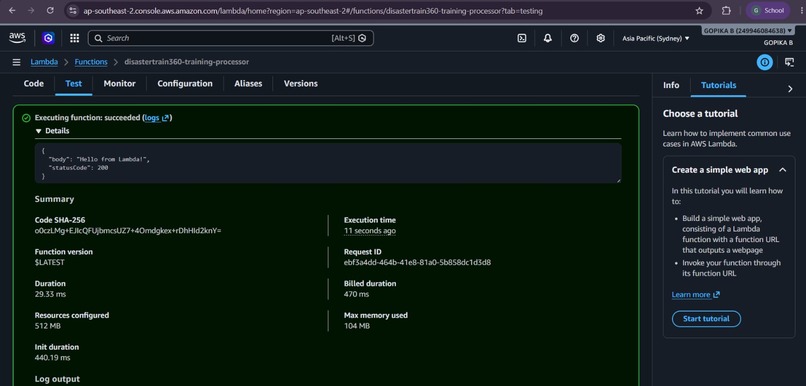806x386 pixels.
Task: Click the browser address bar URL
Action: (x=313, y=10)
